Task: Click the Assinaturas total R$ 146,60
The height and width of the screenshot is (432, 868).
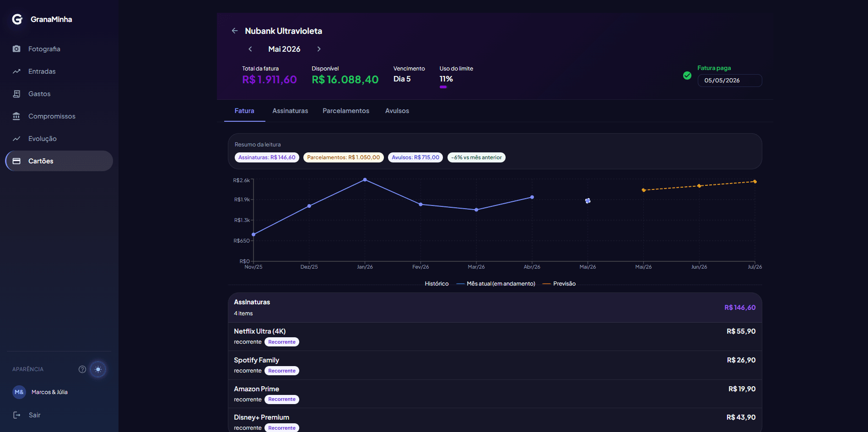Action: pos(740,308)
